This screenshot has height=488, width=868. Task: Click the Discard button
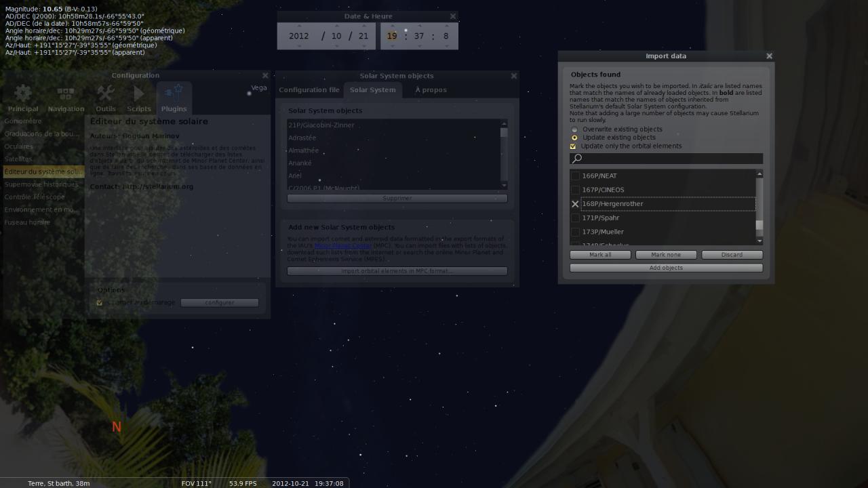[x=732, y=255]
